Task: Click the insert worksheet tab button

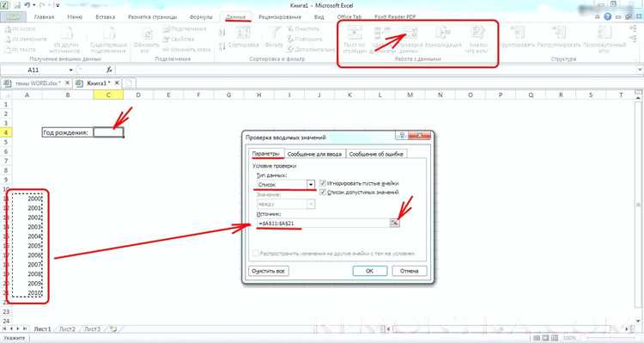Action: tap(113, 328)
